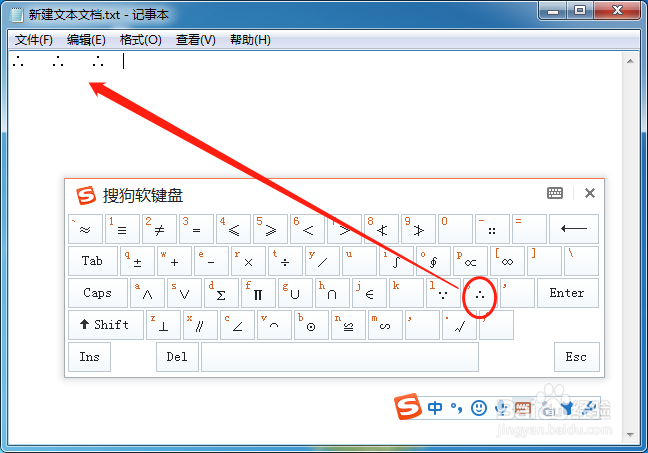Close the Sogou soft keyboard panel
The image size is (648, 453).
click(590, 193)
